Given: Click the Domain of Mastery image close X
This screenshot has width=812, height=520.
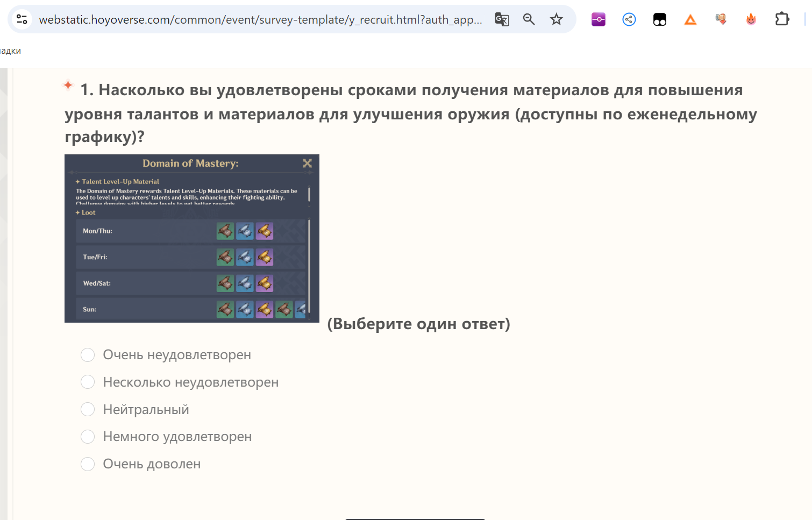Looking at the screenshot, I should click(307, 163).
